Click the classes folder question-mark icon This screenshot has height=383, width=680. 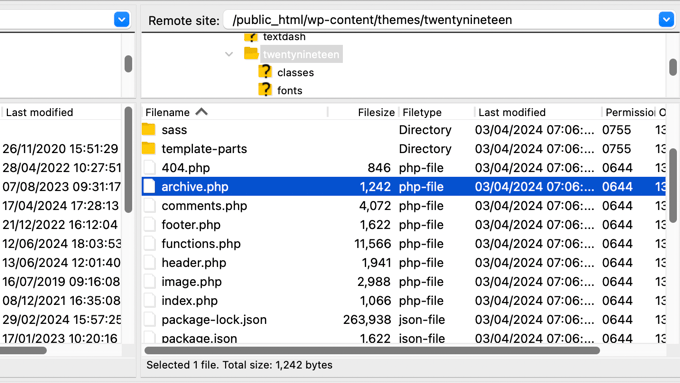coord(265,72)
